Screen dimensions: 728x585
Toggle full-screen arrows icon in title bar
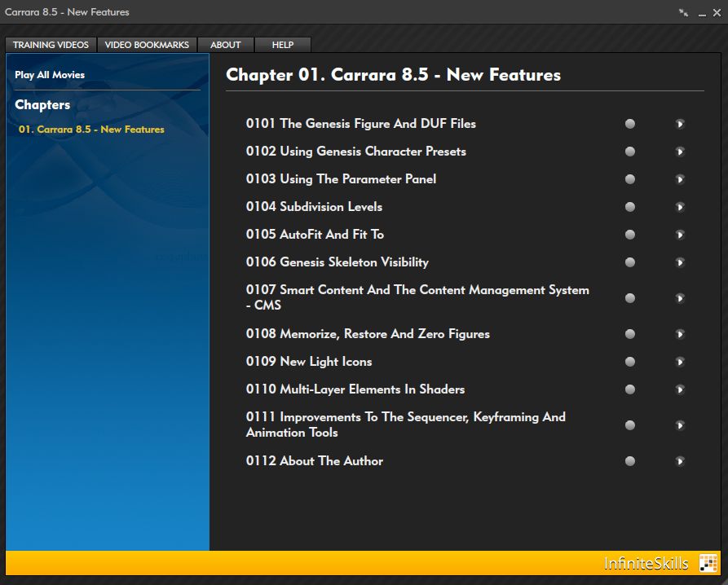tap(683, 12)
